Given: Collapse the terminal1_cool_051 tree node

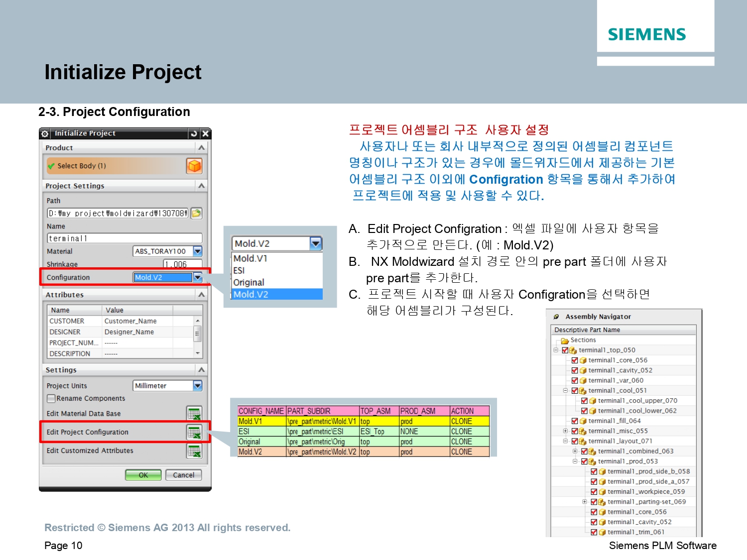Looking at the screenshot, I should coord(565,391).
